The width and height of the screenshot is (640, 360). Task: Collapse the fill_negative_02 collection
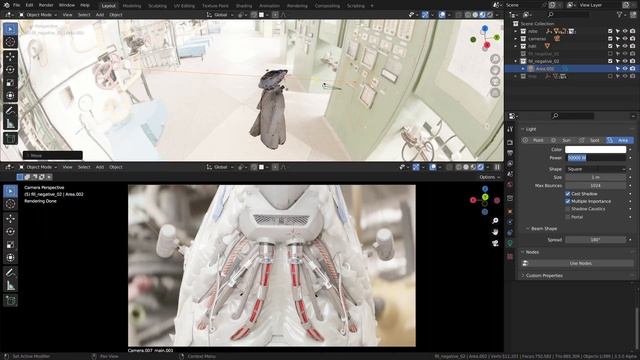point(516,61)
